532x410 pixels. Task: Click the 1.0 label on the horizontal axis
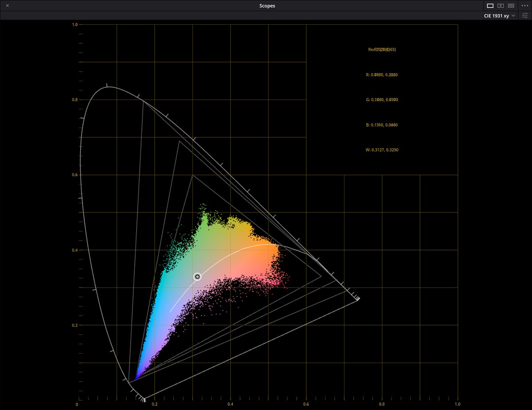click(x=457, y=404)
